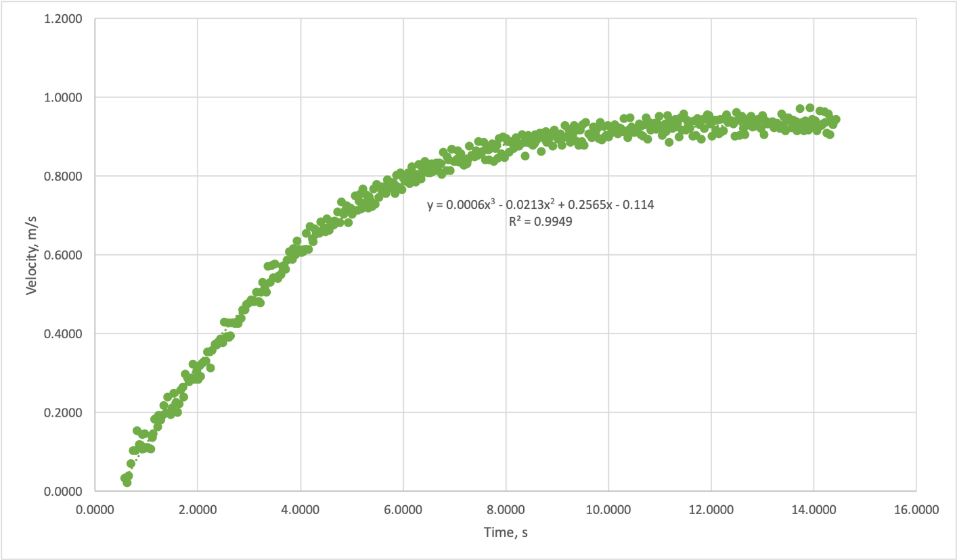
Task: Select the 16.0000 time axis label
Action: [x=916, y=508]
